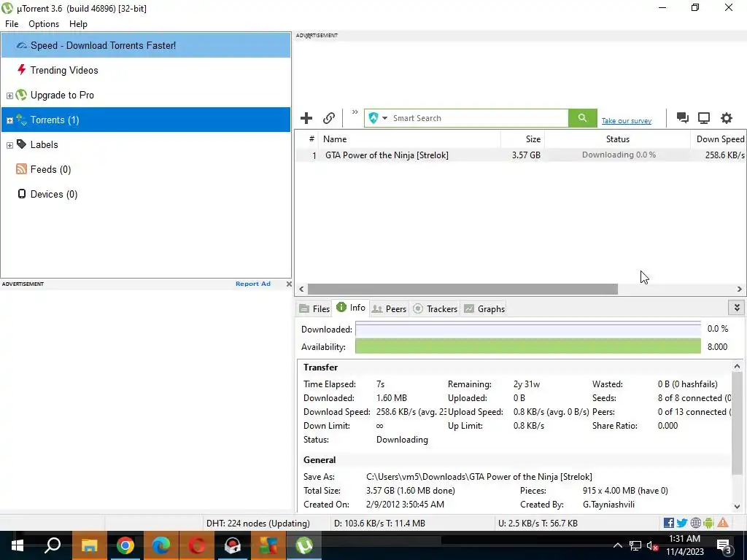Click the Android icon in status bar

pyautogui.click(x=708, y=523)
